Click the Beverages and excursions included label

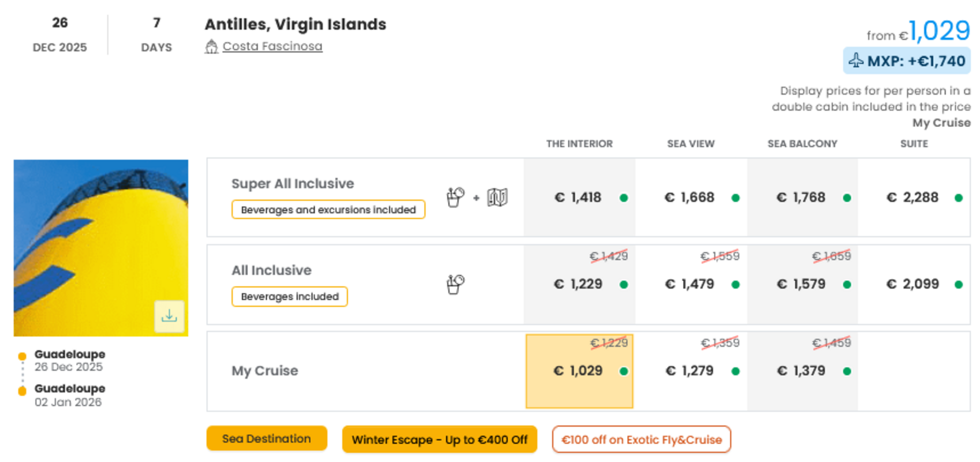[x=328, y=210]
